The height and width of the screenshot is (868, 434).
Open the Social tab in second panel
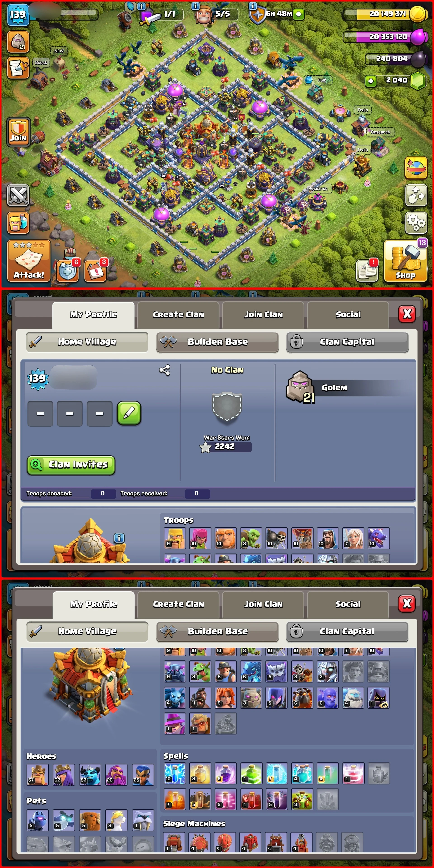348,604
